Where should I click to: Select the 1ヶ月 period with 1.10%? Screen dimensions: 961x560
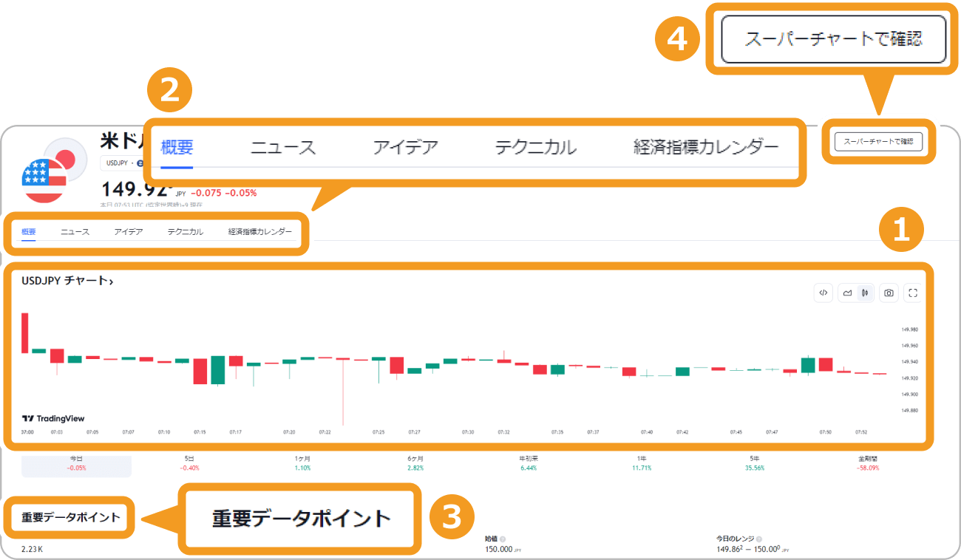pos(302,463)
